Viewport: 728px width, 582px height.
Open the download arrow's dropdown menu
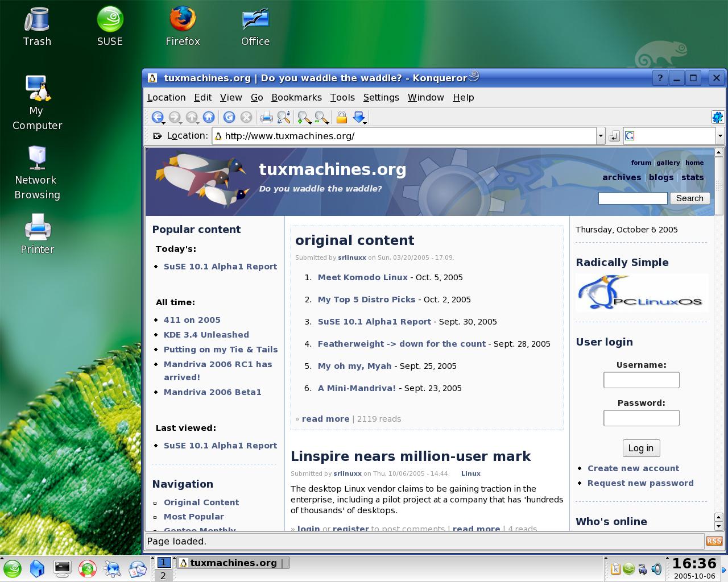click(365, 122)
